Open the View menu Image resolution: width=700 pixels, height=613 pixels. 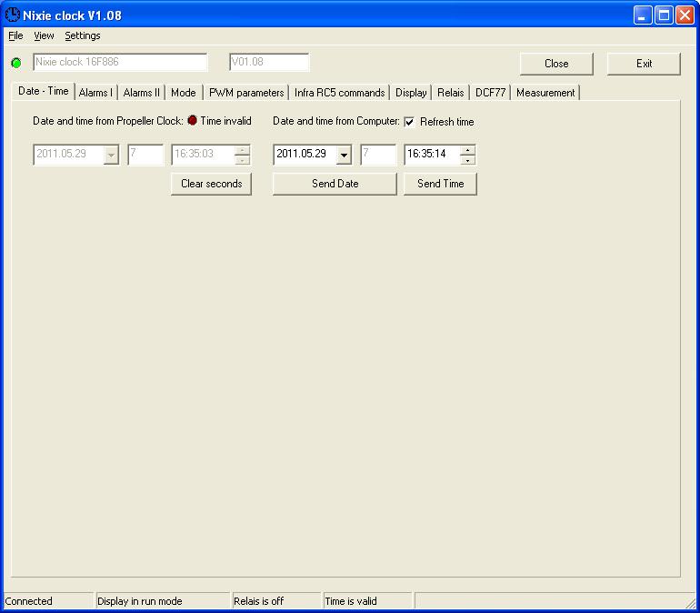(44, 35)
